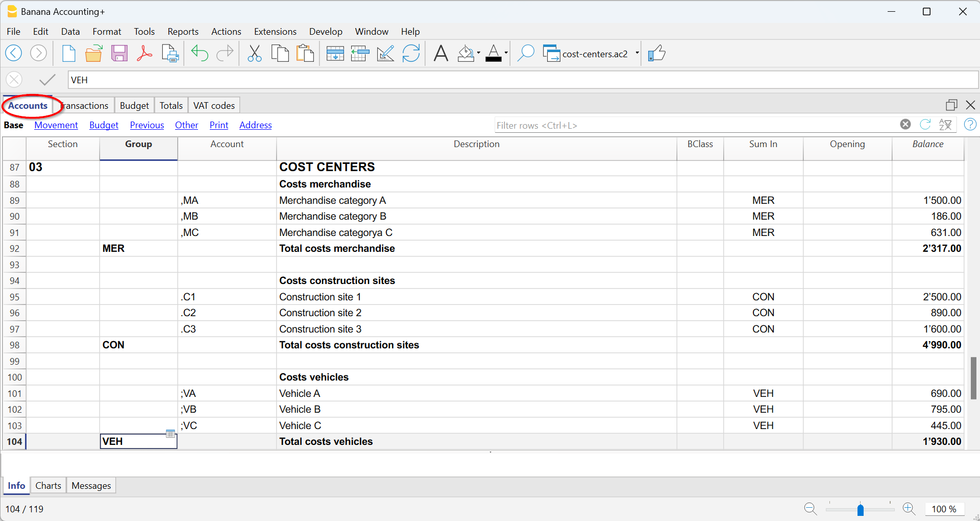The width and height of the screenshot is (980, 521).
Task: Clear the row filter with X icon
Action: (x=905, y=125)
